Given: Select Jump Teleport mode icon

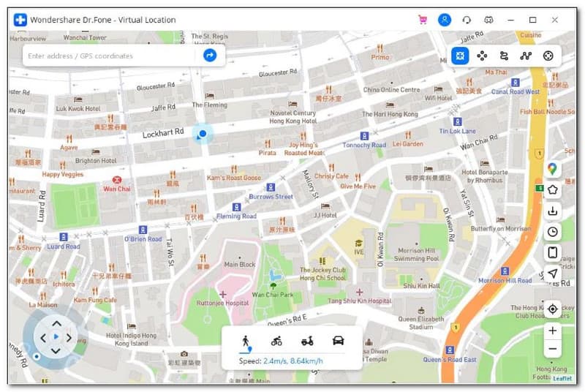Looking at the screenshot, I should 482,56.
